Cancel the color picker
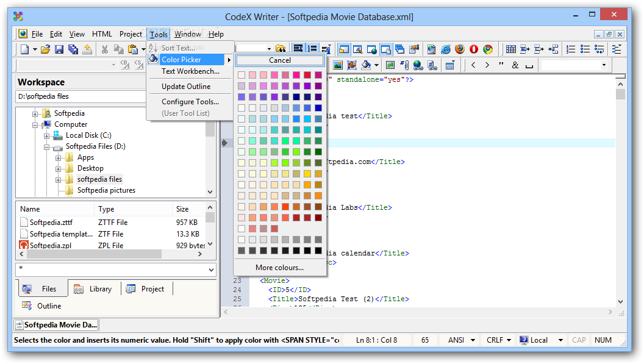 280,60
